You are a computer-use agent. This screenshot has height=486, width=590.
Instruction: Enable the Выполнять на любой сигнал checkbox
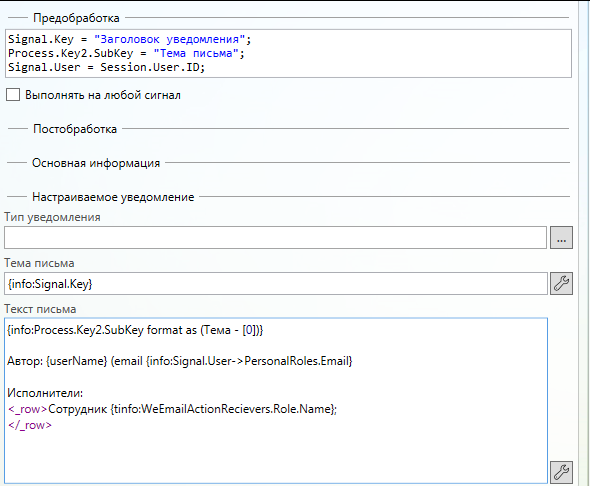tap(13, 95)
